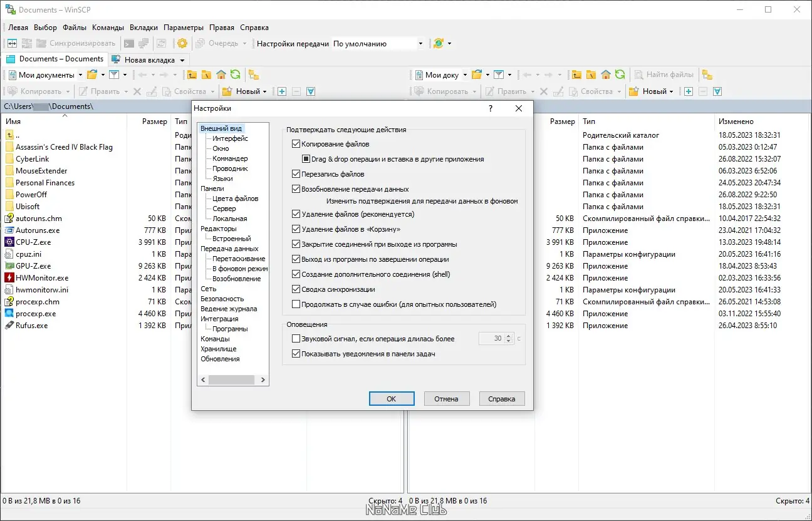Screen dimensions: 812x521
Task: Click the Отмена button
Action: (447, 398)
